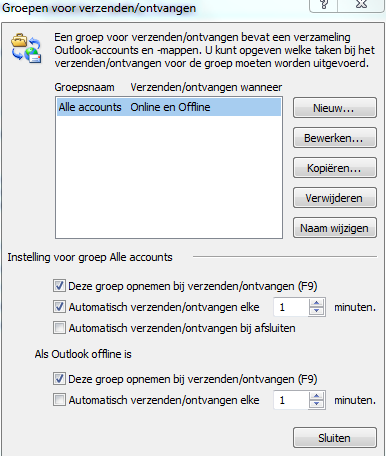
Task: Decrease offline interval minutes with down arrow
Action: click(316, 404)
